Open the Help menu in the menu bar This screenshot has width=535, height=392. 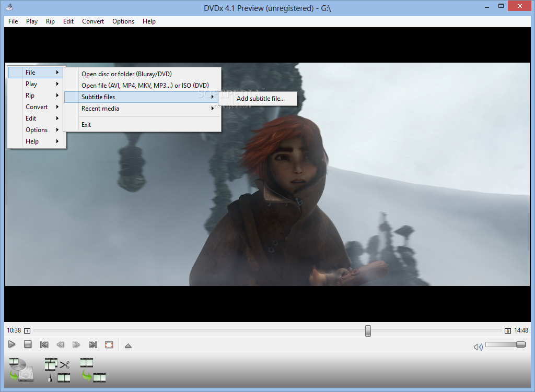(x=149, y=21)
